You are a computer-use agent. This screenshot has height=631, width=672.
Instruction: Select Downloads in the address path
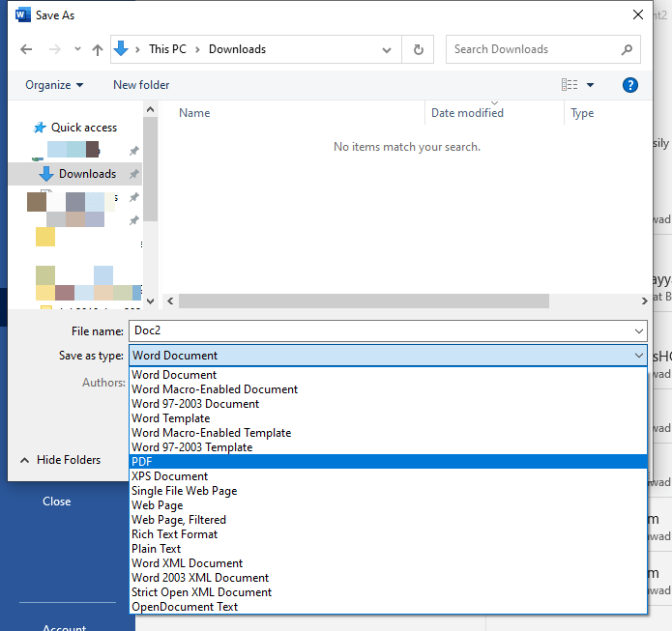[x=237, y=49]
